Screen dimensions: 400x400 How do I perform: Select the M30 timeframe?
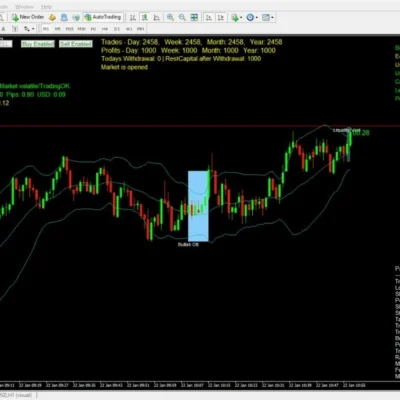82,29
